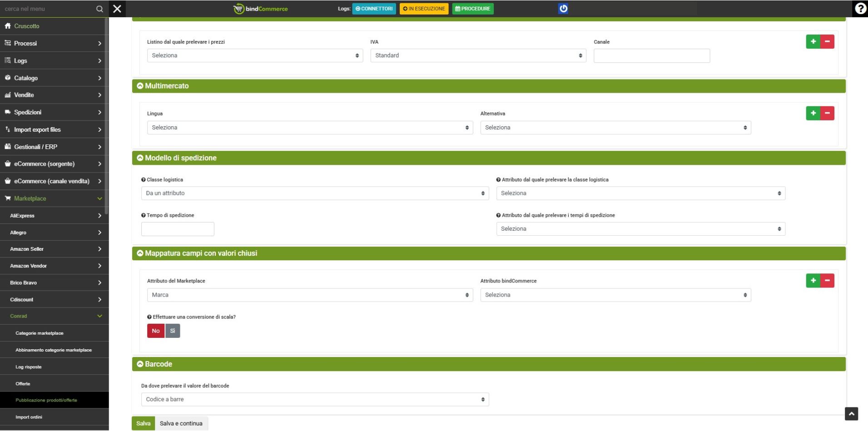This screenshot has width=868, height=431.
Task: Close the sidebar with the X icon
Action: coord(117,9)
